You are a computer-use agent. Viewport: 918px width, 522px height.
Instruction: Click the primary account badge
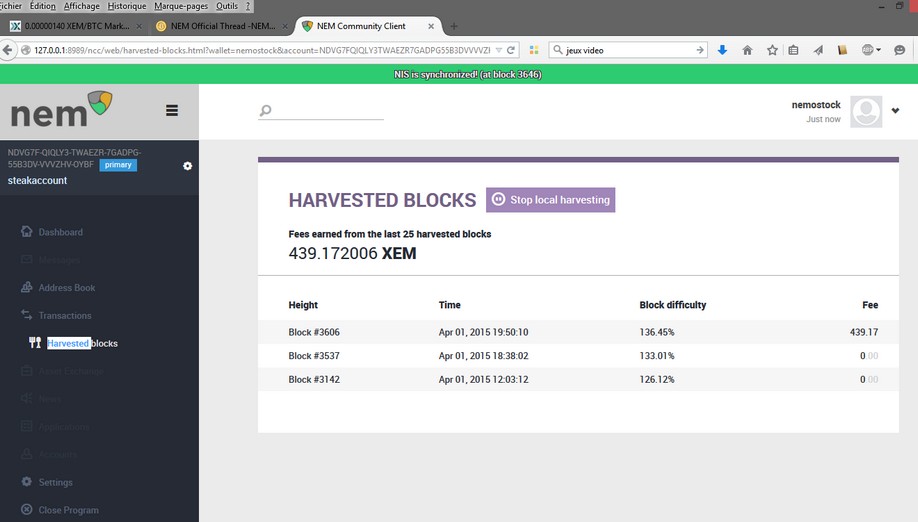pyautogui.click(x=118, y=165)
